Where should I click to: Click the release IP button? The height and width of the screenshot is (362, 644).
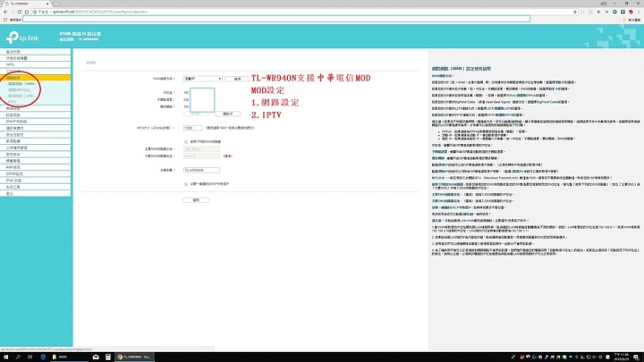click(227, 114)
